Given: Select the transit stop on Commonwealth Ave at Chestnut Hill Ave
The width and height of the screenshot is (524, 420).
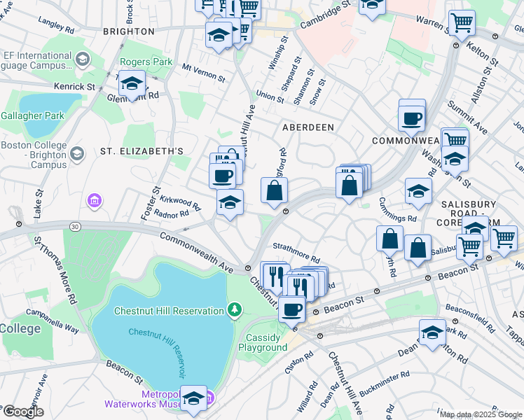Looking at the screenshot, I should coord(248,269).
